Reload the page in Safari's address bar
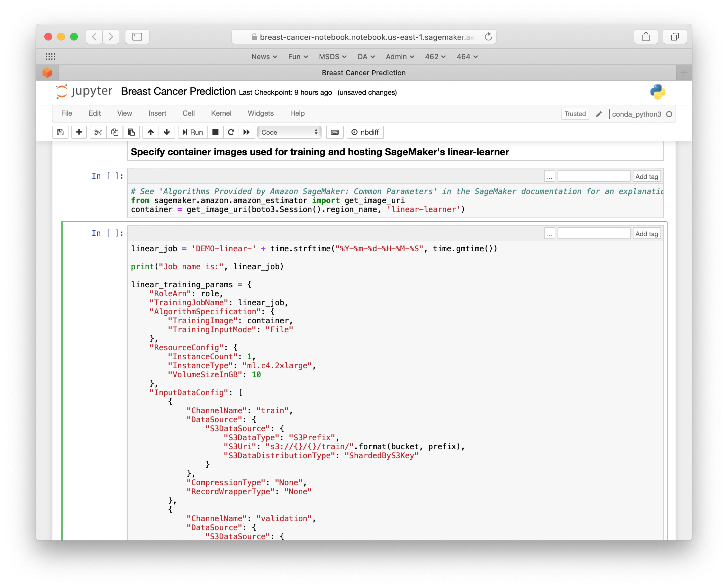 tap(488, 37)
